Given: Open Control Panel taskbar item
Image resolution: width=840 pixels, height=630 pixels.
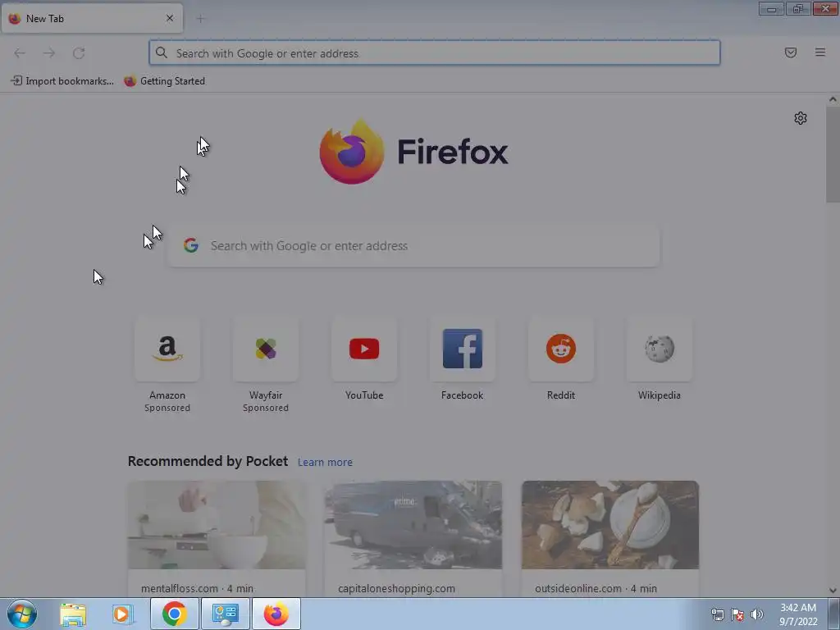Looking at the screenshot, I should [x=225, y=614].
